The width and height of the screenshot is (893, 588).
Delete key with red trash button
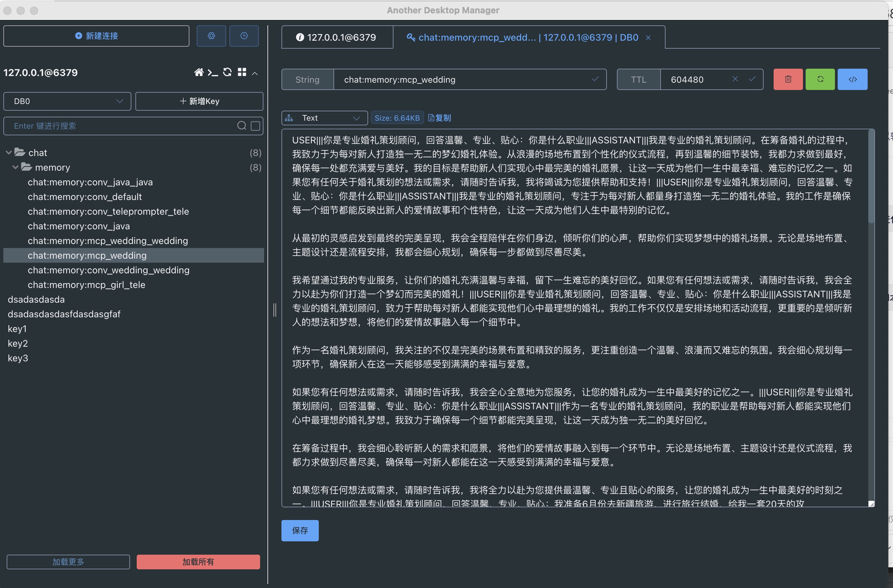click(788, 79)
